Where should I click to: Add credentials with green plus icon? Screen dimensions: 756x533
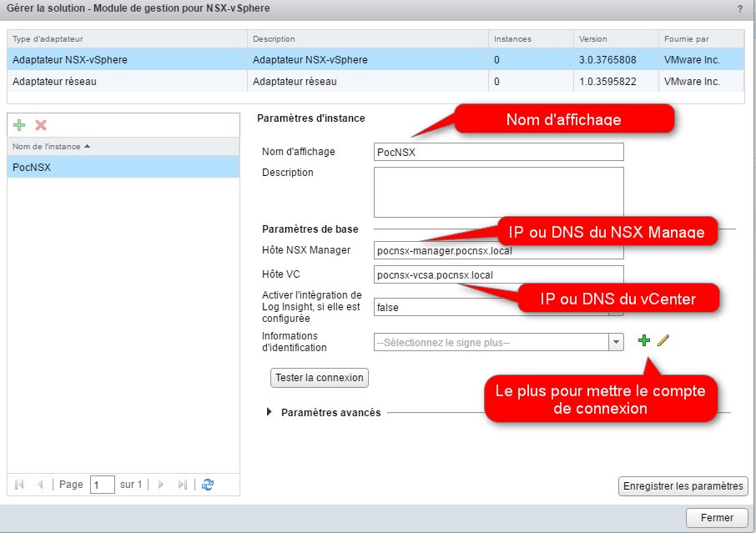[643, 340]
